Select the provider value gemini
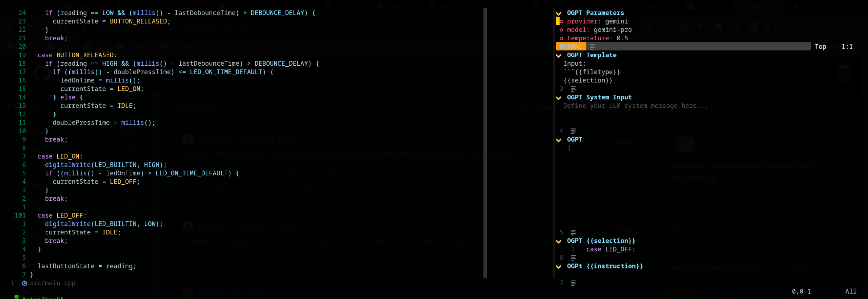The height and width of the screenshot is (299, 868). tap(616, 21)
